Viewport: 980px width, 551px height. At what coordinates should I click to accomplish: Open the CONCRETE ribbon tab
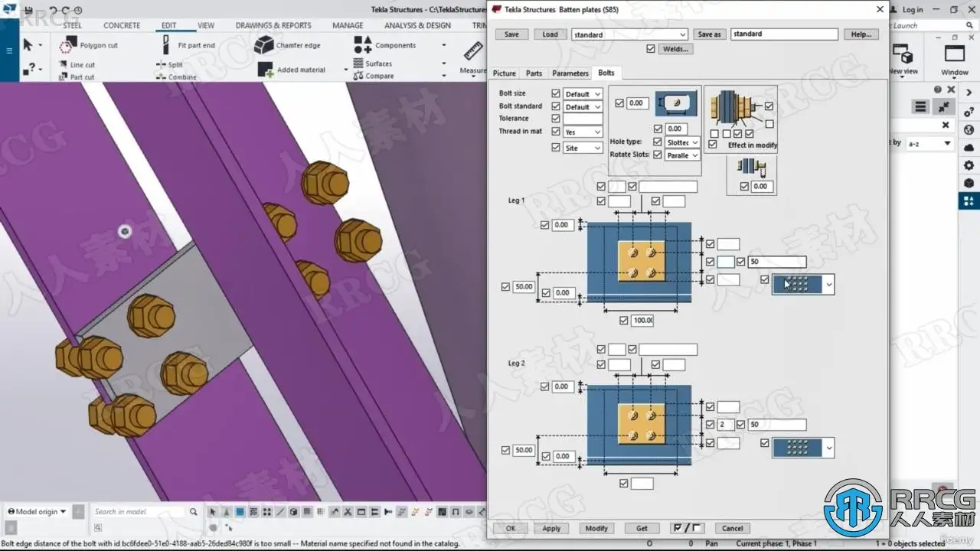click(122, 25)
